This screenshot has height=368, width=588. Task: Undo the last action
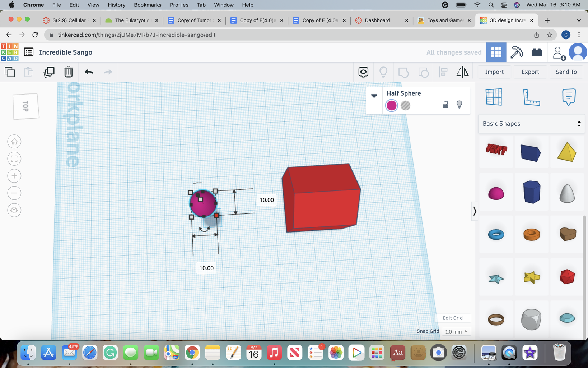point(89,72)
